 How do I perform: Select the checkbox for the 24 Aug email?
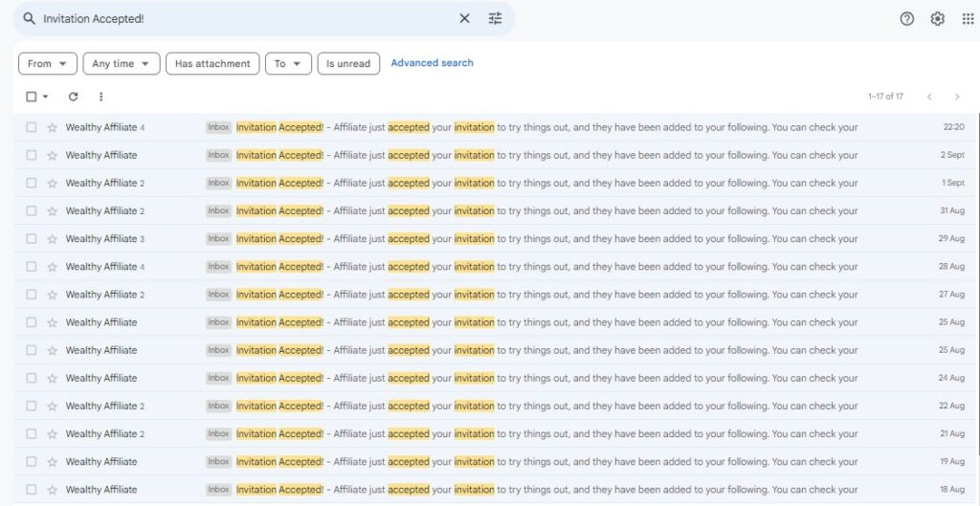(x=32, y=378)
